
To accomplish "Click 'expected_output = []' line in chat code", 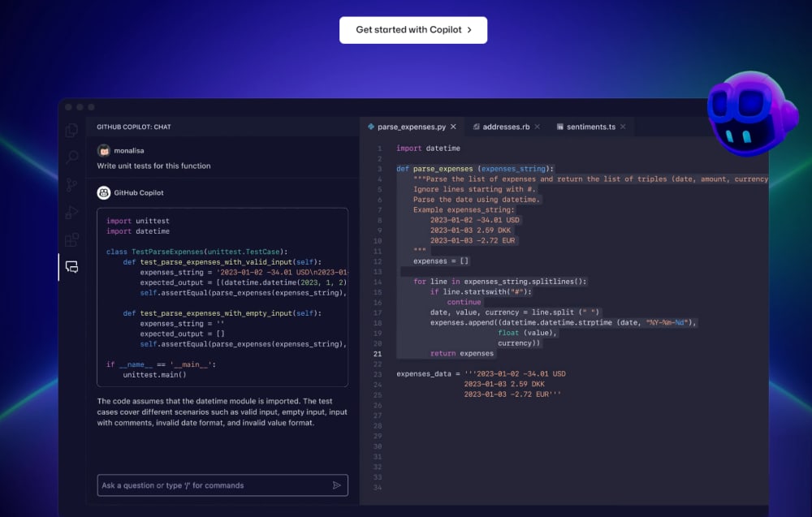I will coord(182,334).
